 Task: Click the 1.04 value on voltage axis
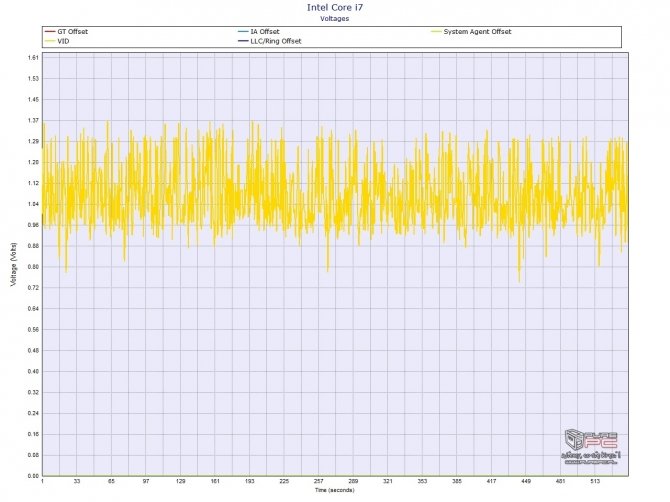tap(33, 204)
